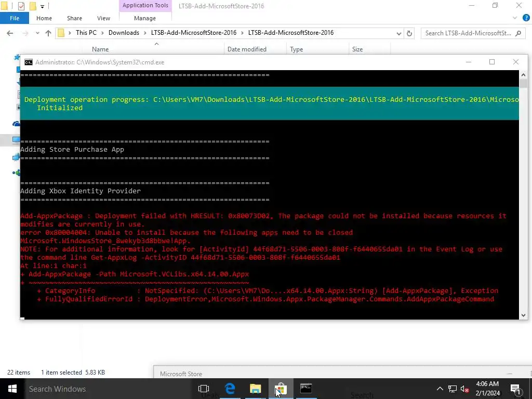Click the Explorer forward navigation arrow

tap(25, 33)
